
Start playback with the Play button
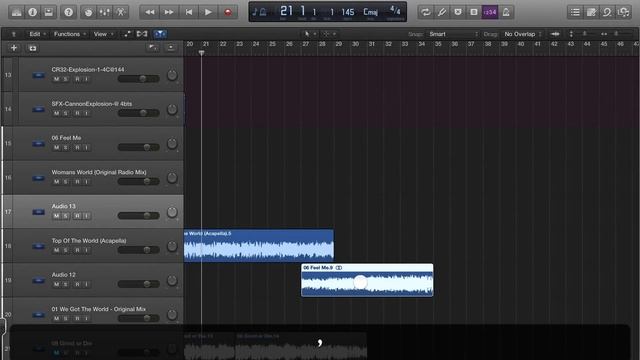pos(208,12)
